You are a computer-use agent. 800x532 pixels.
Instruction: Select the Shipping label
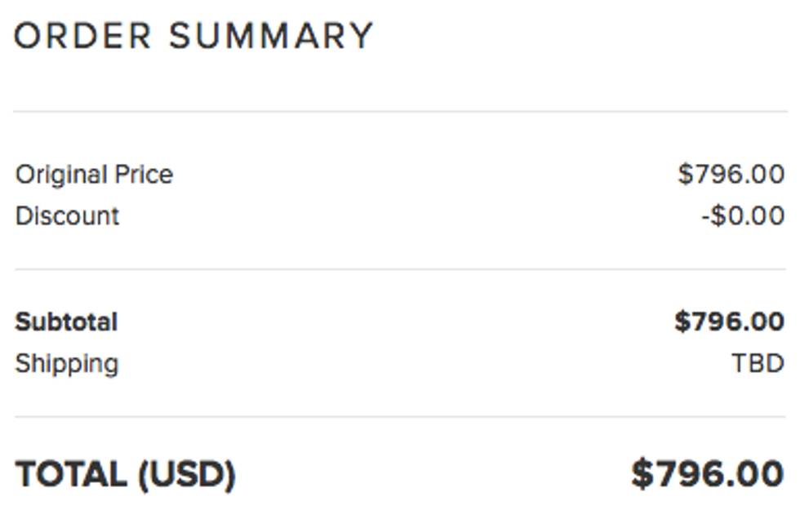point(66,363)
